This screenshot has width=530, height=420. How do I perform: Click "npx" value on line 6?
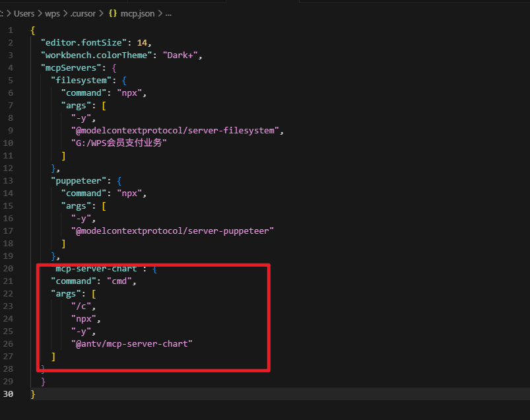pos(129,93)
